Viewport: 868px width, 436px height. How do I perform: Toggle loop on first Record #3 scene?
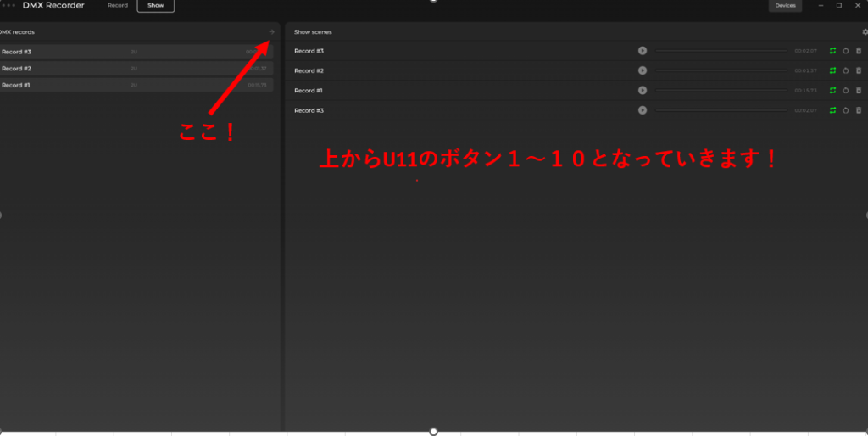(x=833, y=51)
